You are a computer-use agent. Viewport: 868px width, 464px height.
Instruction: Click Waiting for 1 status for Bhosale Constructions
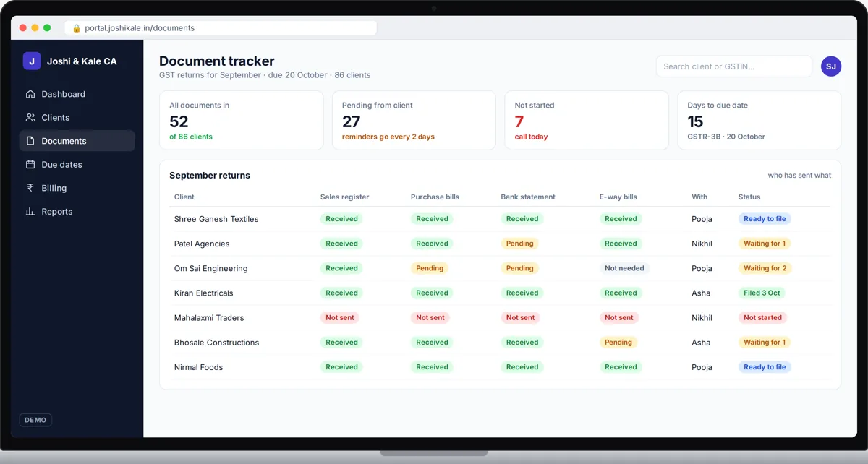(x=765, y=343)
